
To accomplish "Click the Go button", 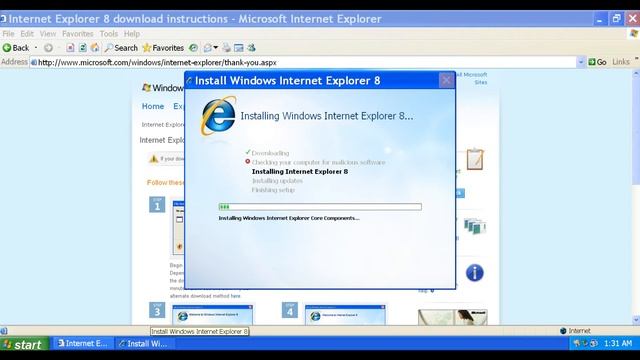I will (597, 62).
